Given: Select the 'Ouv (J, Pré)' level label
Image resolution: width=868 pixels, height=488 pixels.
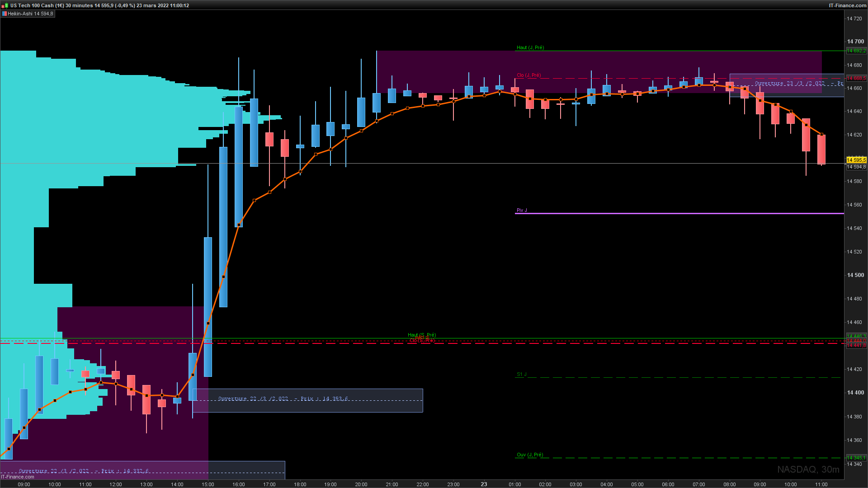Looking at the screenshot, I should pos(530,455).
